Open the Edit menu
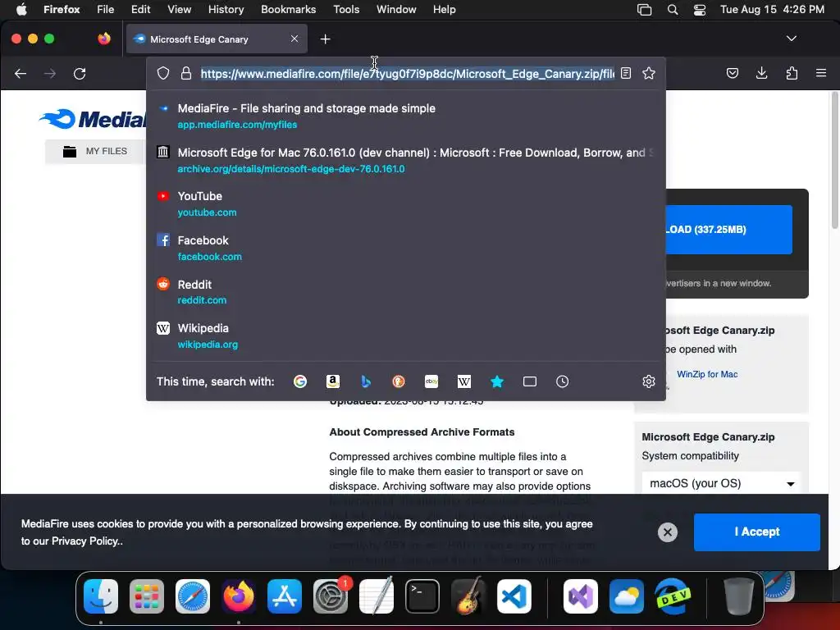The height and width of the screenshot is (630, 840). pos(140,9)
